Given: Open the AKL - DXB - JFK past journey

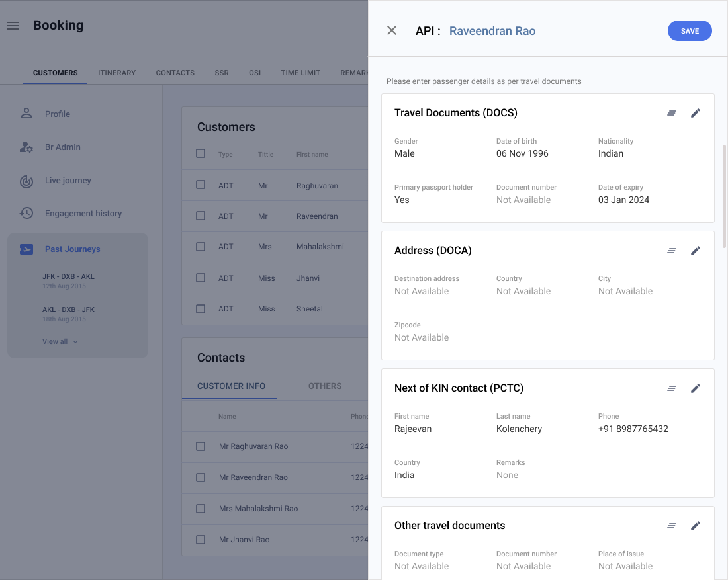Looking at the screenshot, I should tap(68, 313).
